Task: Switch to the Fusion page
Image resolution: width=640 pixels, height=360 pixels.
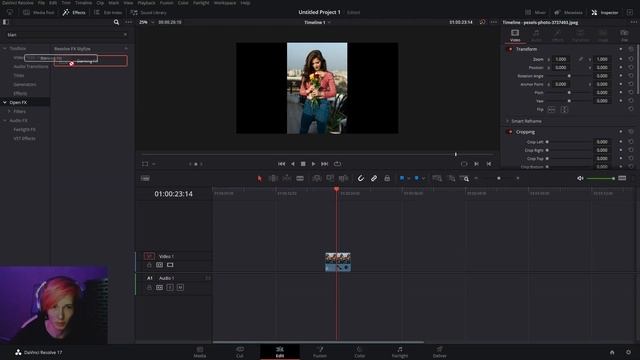Action: (320, 352)
